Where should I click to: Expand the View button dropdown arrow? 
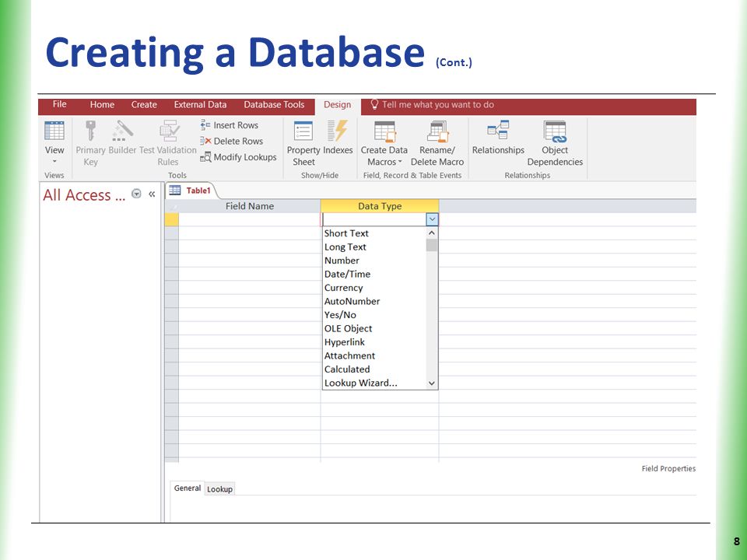click(x=54, y=162)
